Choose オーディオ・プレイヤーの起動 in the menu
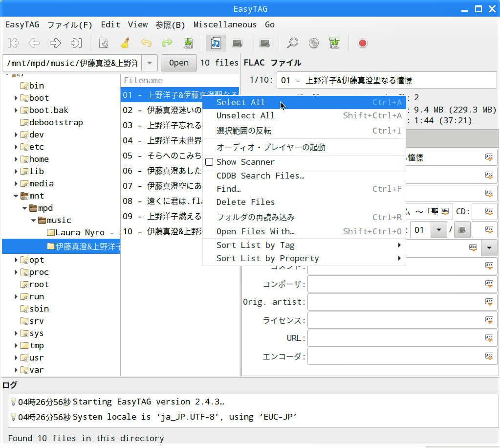500x448 pixels. click(x=304, y=147)
